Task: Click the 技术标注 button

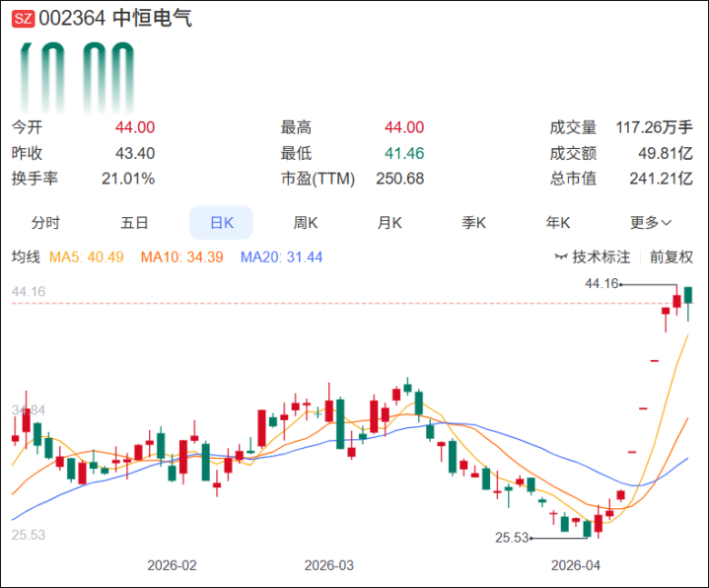Action: (592, 257)
